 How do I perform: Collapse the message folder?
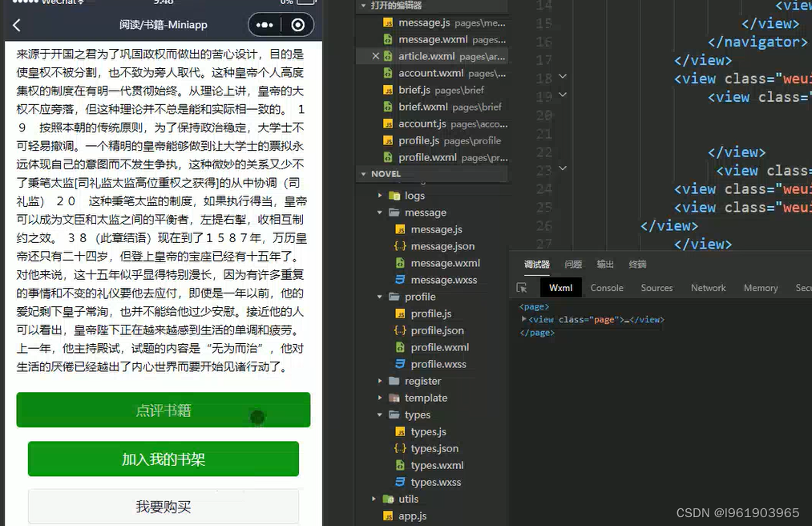[x=380, y=212]
